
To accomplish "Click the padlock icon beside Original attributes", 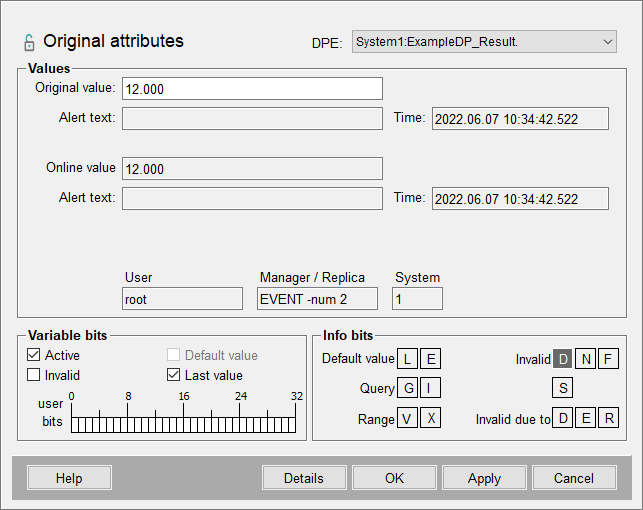I will click(x=28, y=42).
